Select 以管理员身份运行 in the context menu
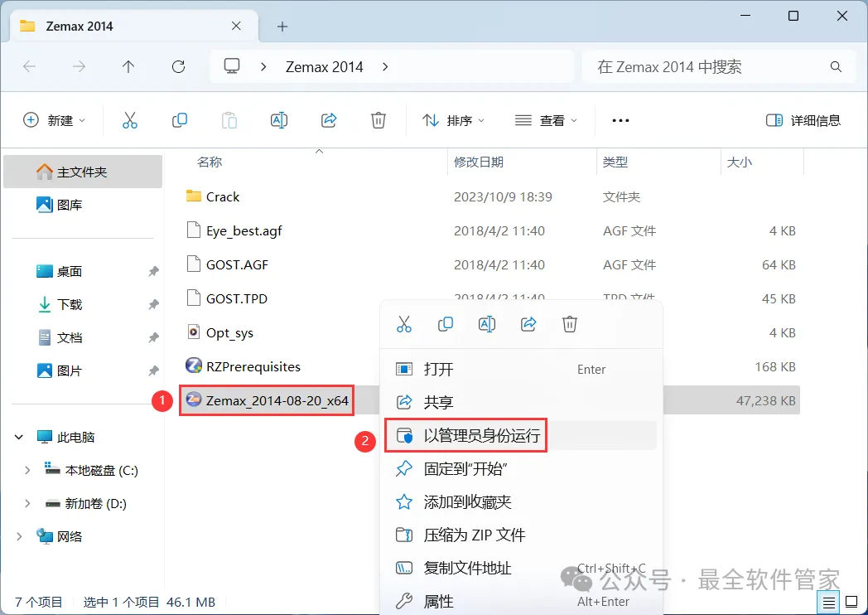The image size is (868, 615). [x=521, y=435]
